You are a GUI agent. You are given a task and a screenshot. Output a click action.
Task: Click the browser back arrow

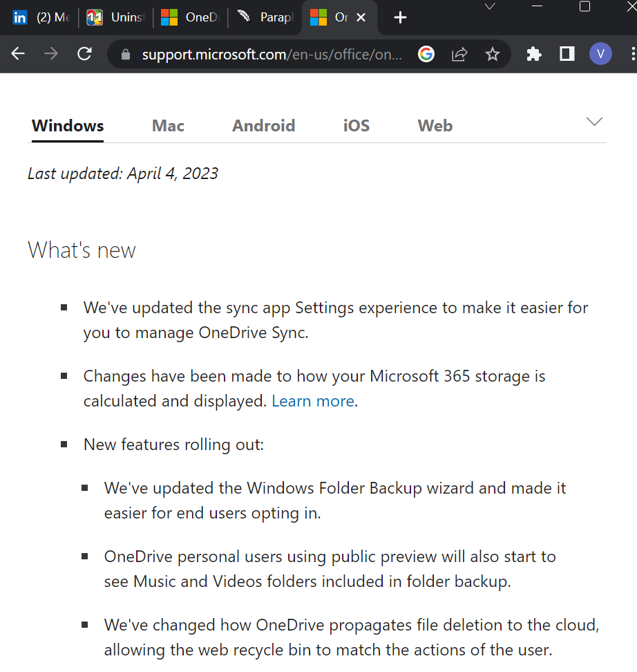18,54
